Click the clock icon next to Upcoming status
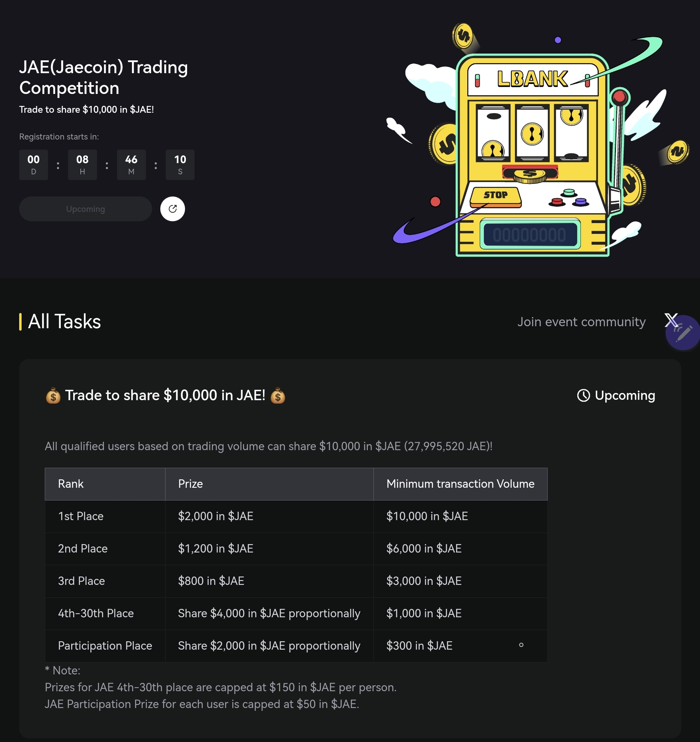700x742 pixels. click(583, 395)
